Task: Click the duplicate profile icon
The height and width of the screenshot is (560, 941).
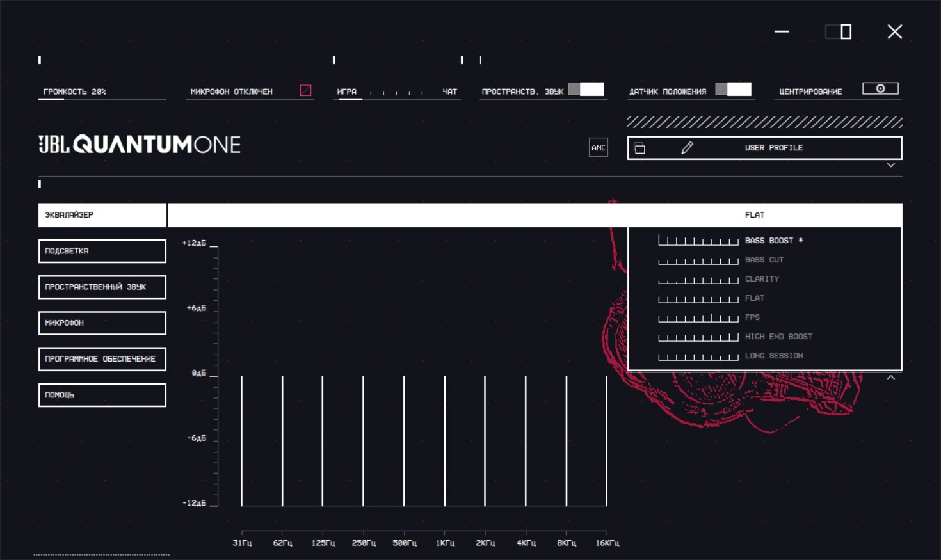Action: (639, 148)
